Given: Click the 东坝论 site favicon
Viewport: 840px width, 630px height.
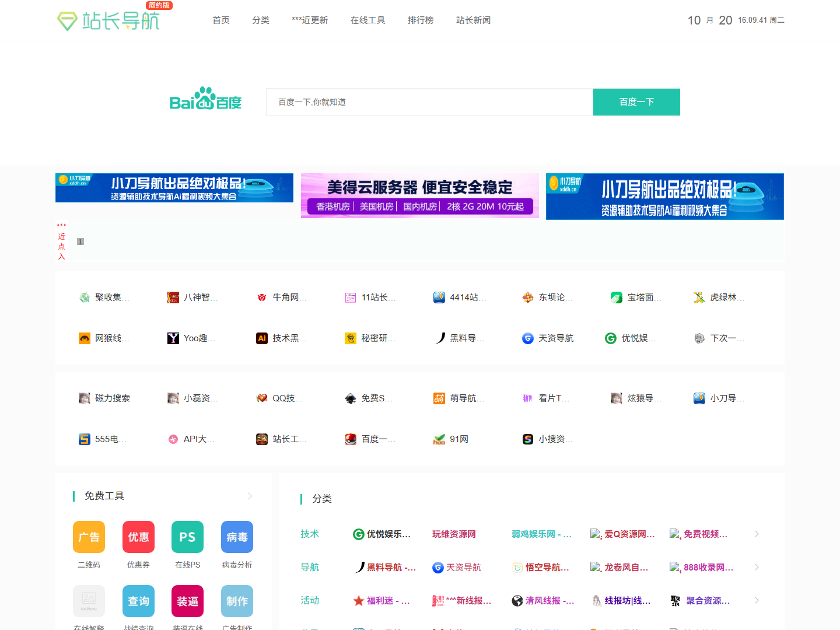Looking at the screenshot, I should click(x=528, y=297).
